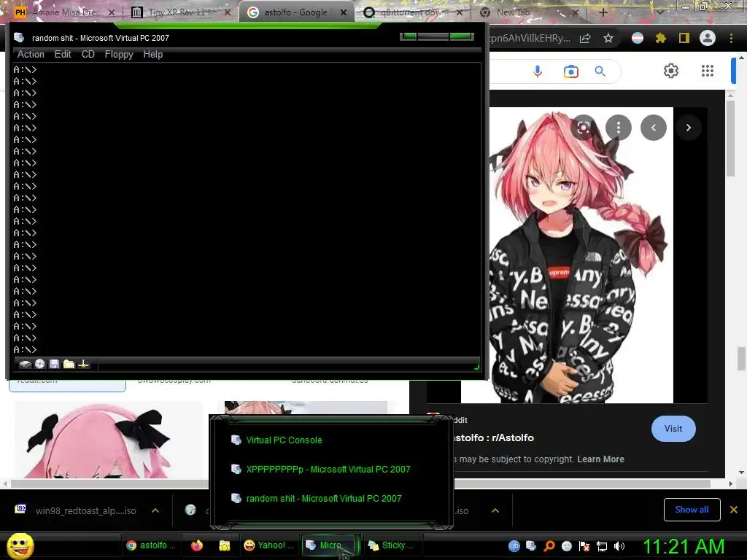Click the qBittorrent tray icon
Image resolution: width=747 pixels, height=560 pixels.
tap(514, 546)
